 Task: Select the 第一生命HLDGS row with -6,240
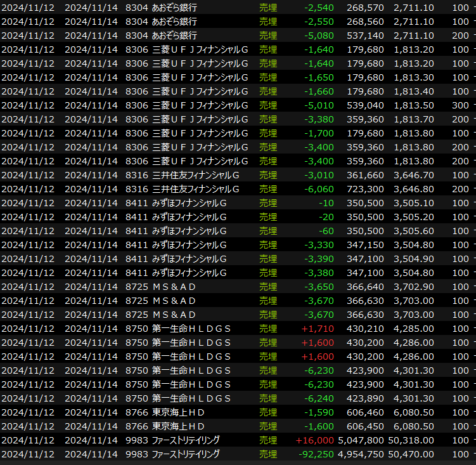click(191, 398)
